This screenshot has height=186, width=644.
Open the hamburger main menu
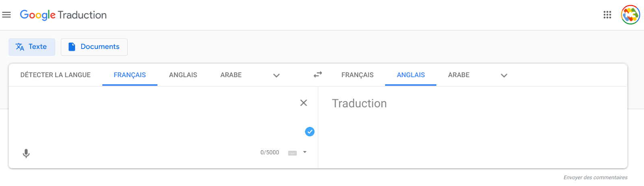[6, 15]
